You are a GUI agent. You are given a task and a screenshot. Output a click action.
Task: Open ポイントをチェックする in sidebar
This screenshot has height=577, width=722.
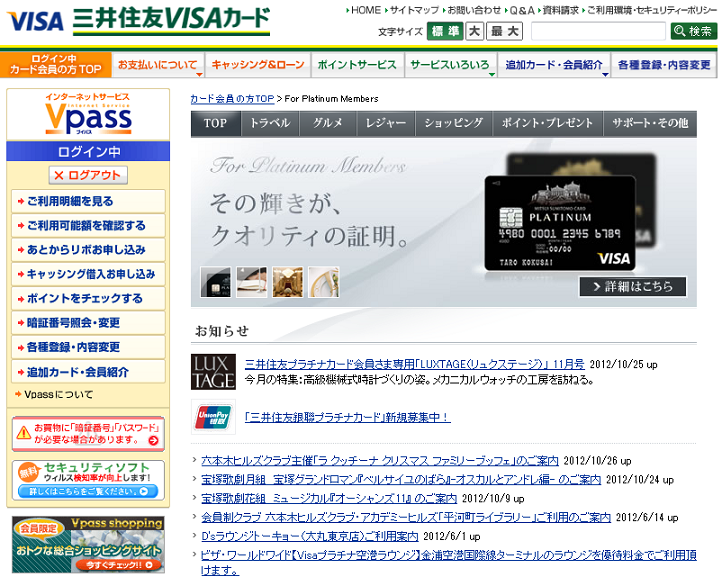click(88, 298)
